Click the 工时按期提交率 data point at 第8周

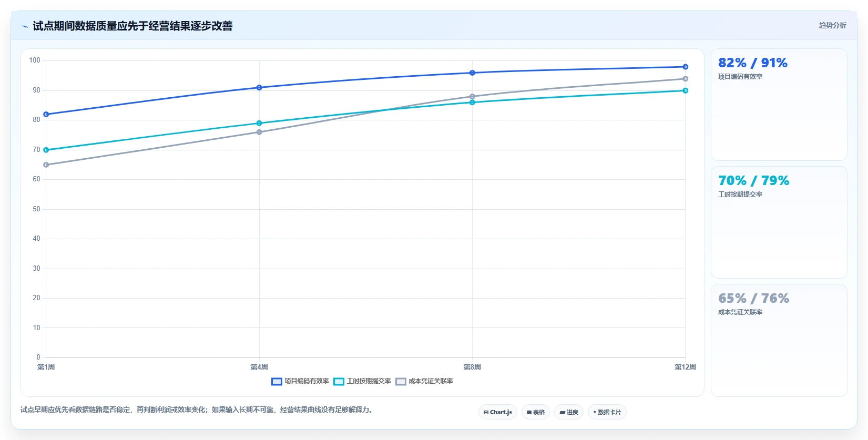coord(472,103)
